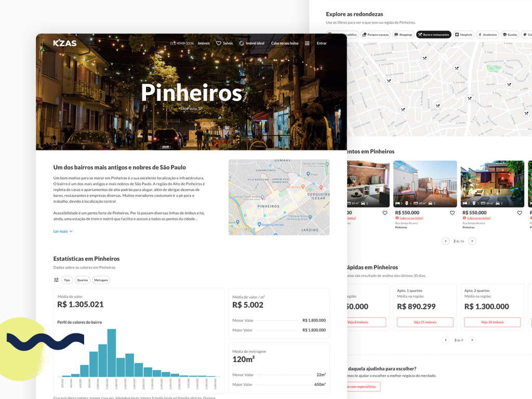This screenshot has width=532, height=399.
Task: Toggle the Bares e restaurantes filter chip
Action: 434,35
